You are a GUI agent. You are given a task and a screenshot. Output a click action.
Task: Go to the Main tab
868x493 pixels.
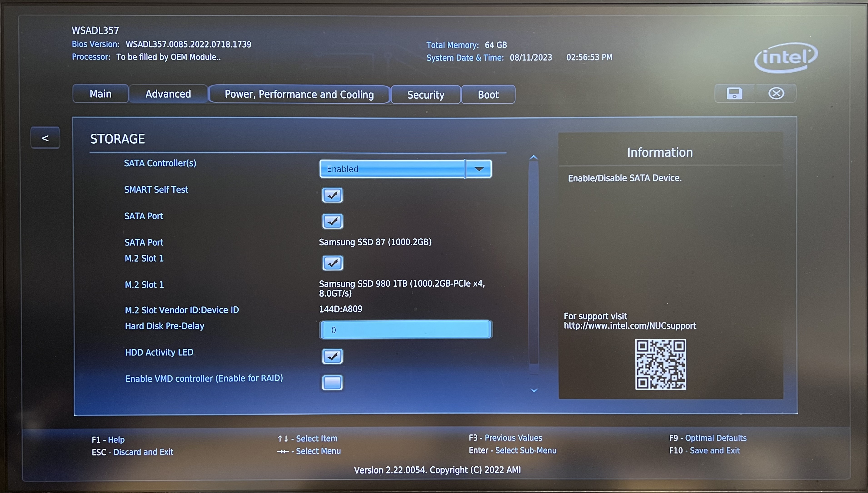point(100,93)
